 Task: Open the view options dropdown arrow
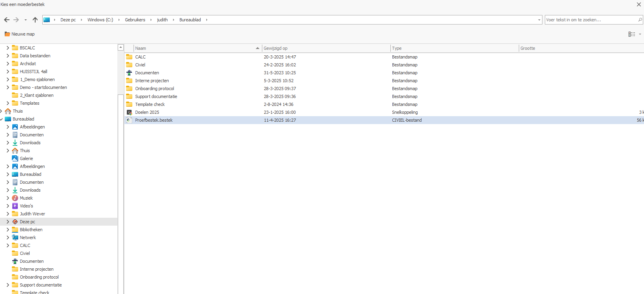(x=640, y=34)
